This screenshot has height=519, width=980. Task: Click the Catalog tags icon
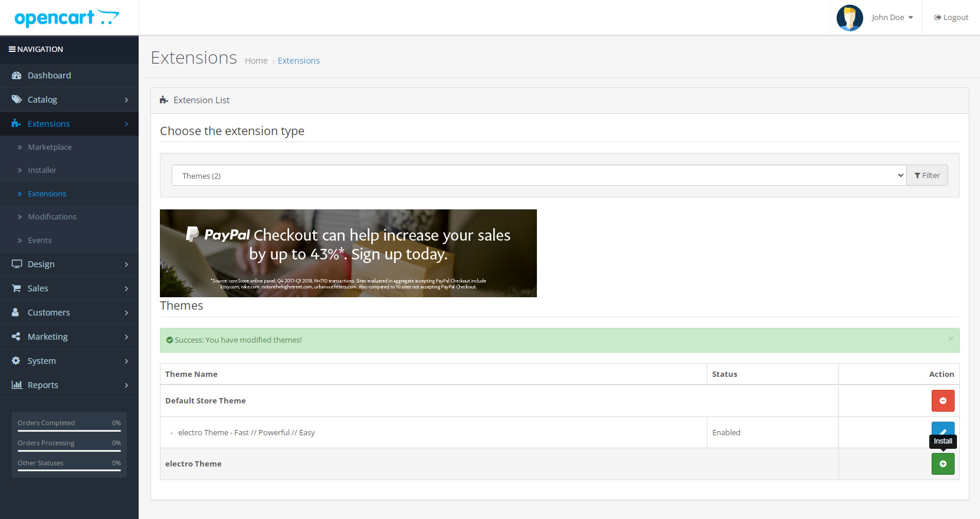pyautogui.click(x=17, y=100)
